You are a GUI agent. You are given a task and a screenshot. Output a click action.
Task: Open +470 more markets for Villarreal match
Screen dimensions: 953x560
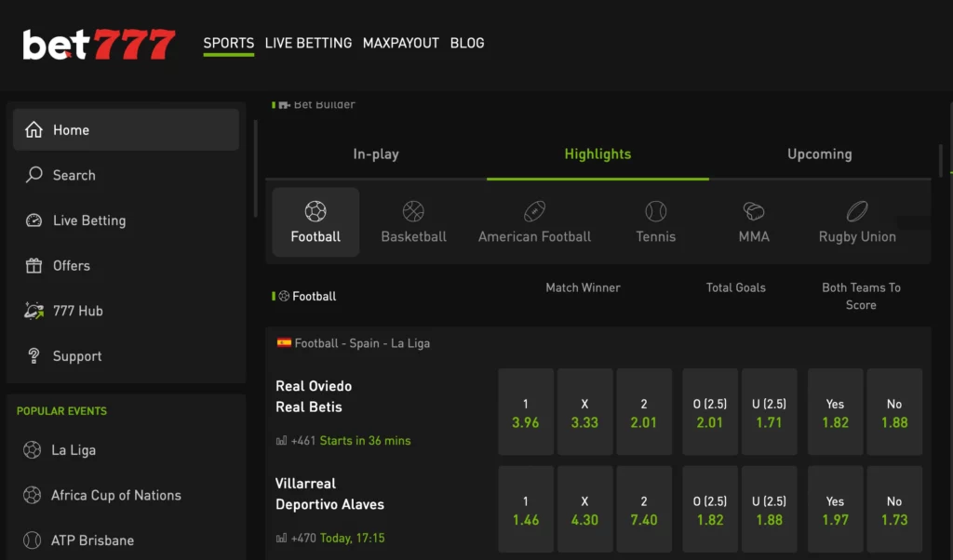pos(302,538)
